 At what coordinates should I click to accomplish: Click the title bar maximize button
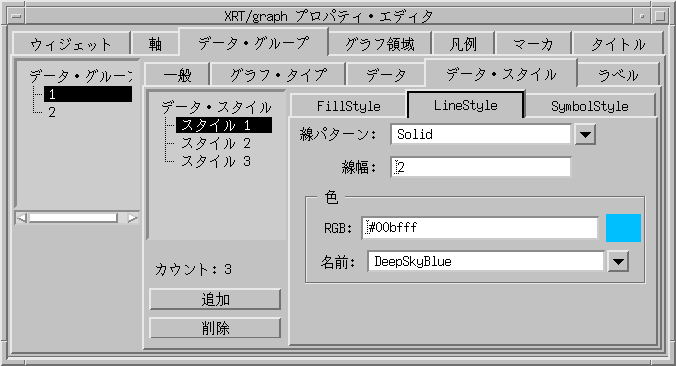pos(660,16)
